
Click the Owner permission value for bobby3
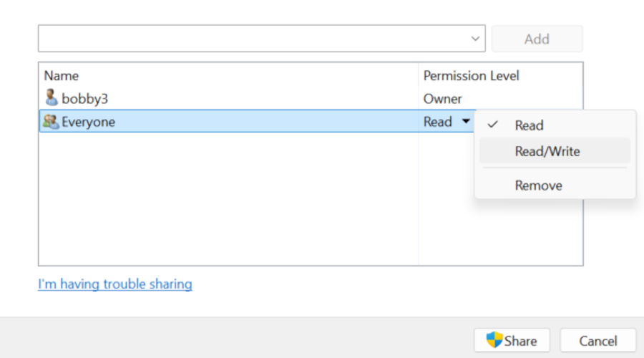[x=443, y=99]
